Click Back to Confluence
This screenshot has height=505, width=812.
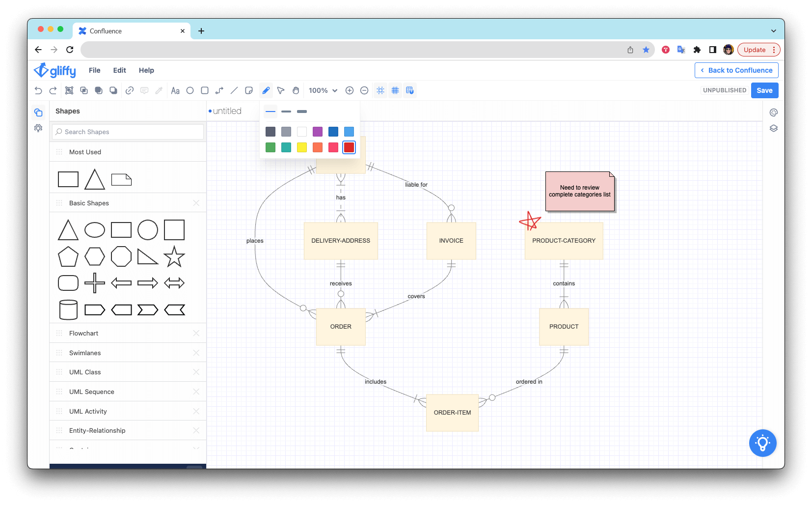736,70
